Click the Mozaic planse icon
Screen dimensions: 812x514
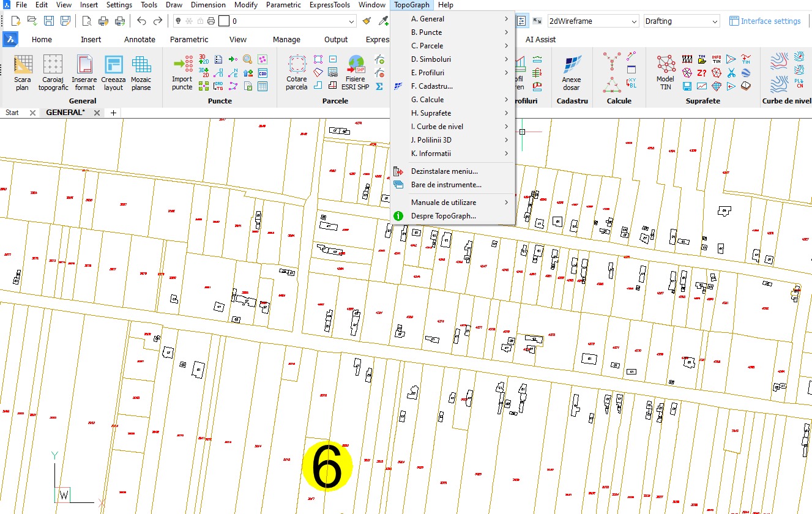pos(141,72)
